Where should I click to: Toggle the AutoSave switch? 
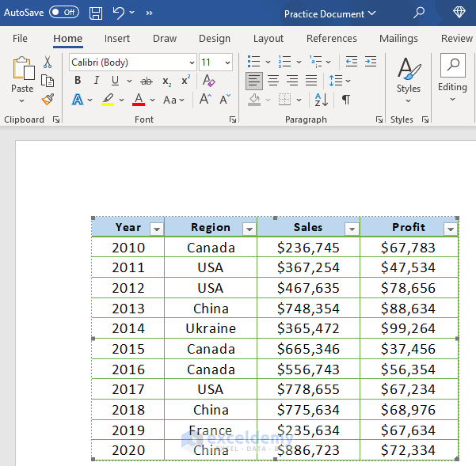(x=64, y=13)
